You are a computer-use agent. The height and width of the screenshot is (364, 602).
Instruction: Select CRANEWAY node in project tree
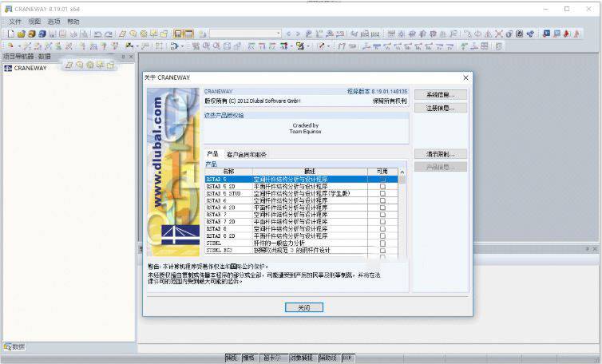30,69
